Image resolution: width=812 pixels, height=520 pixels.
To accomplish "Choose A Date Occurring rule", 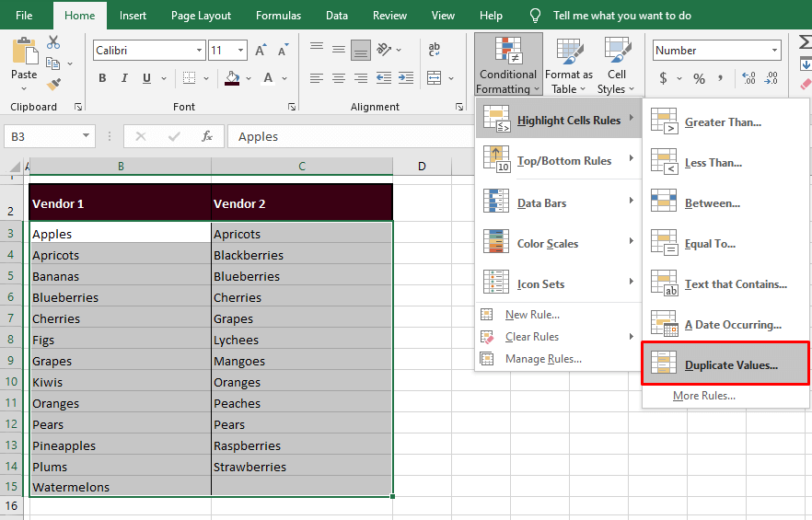I will 725,324.
